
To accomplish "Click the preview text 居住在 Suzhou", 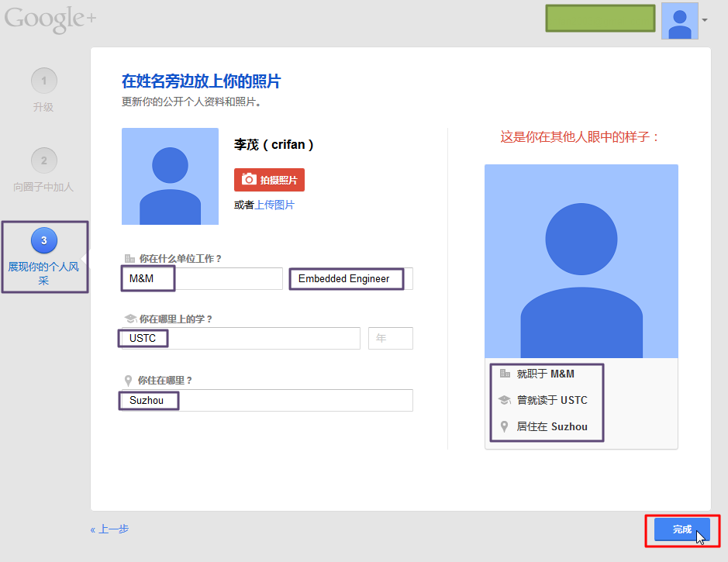I will click(552, 426).
